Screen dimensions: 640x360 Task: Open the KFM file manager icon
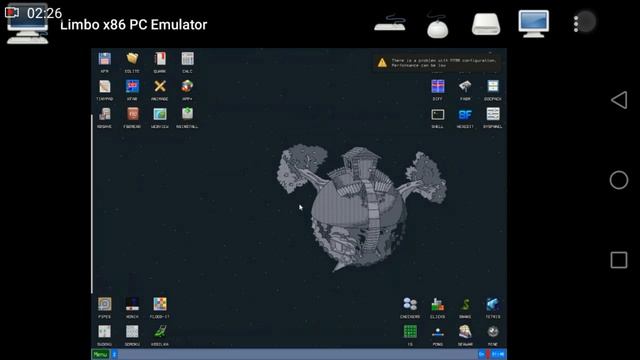[x=104, y=59]
